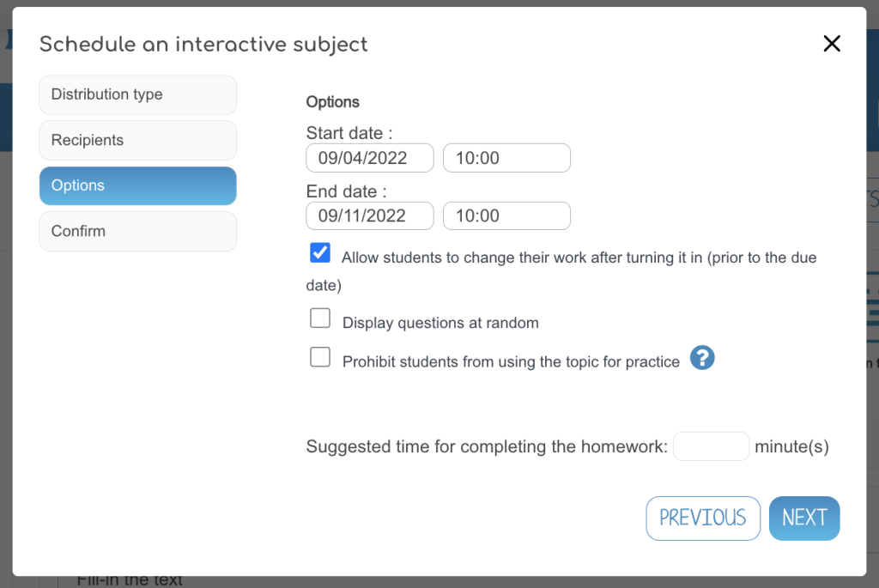The image size is (879, 588).
Task: Click the Allow students to change work label
Action: pyautogui.click(x=561, y=271)
